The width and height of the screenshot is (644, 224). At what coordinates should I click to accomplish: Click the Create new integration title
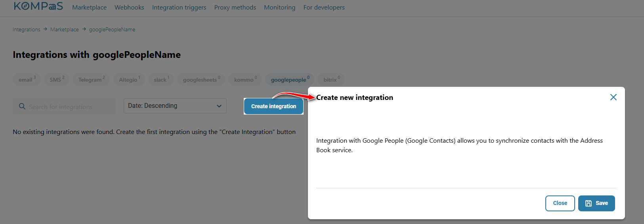[355, 98]
